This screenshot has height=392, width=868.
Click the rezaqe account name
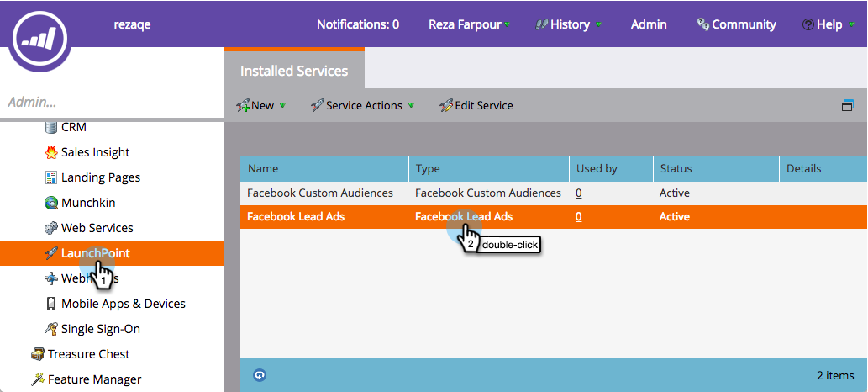pos(132,24)
